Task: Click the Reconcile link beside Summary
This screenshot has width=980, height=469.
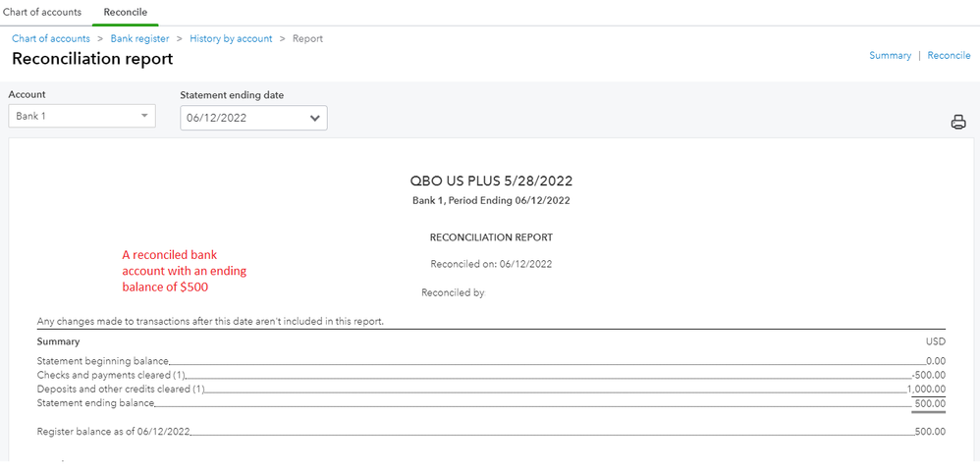Action: click(949, 56)
